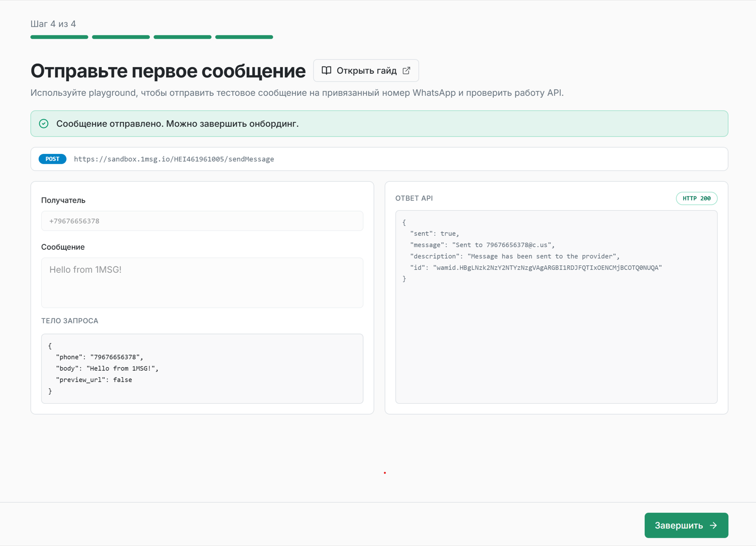Click the open book guide icon
The width and height of the screenshot is (756, 546).
[326, 70]
